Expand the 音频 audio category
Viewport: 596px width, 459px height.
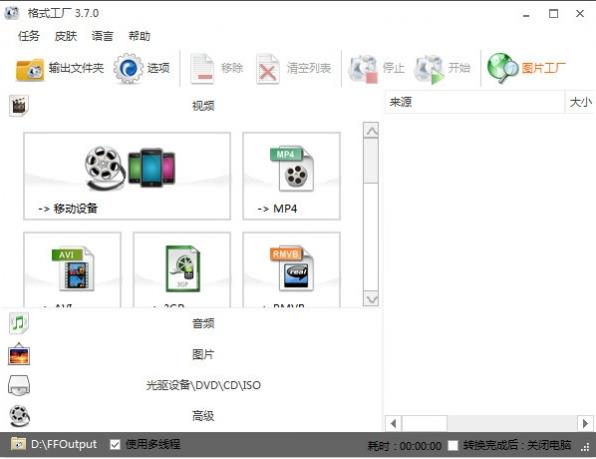[x=203, y=323]
